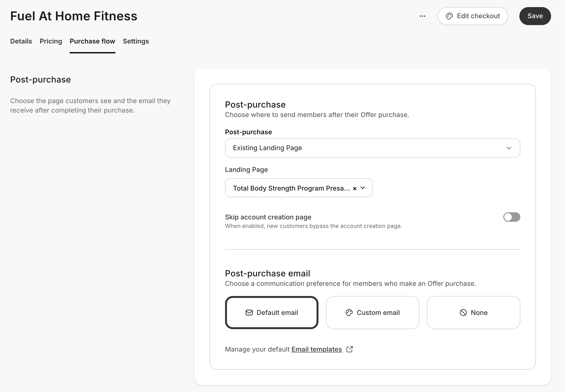Click the external link icon beside Email templates
Viewport: 565px width, 392px height.
pyautogui.click(x=350, y=349)
